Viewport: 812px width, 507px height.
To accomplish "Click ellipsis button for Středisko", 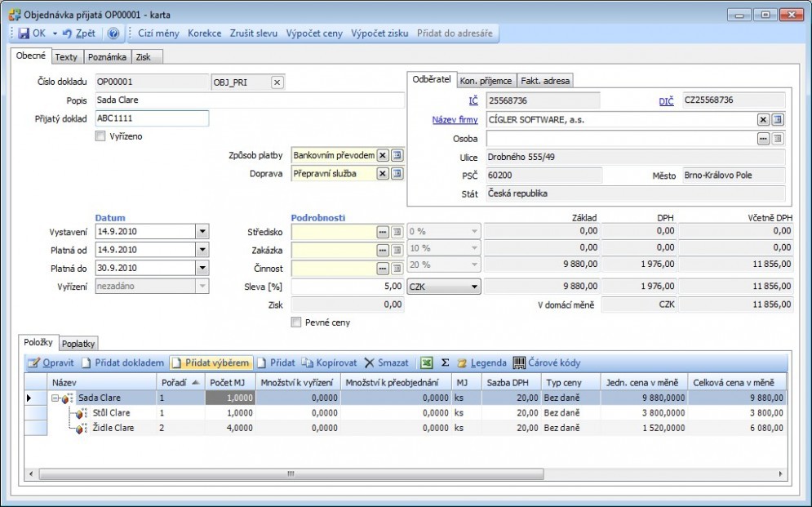I will [x=382, y=232].
